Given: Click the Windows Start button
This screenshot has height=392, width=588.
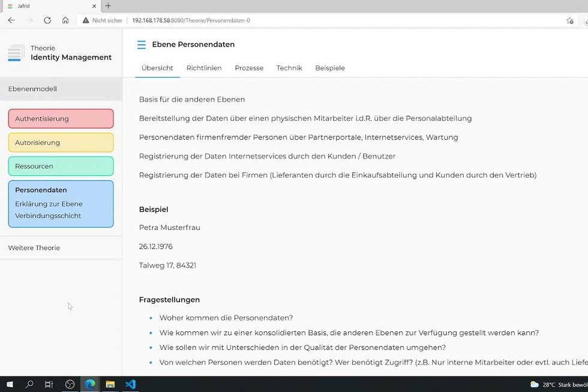Looking at the screenshot, I should pos(10,384).
